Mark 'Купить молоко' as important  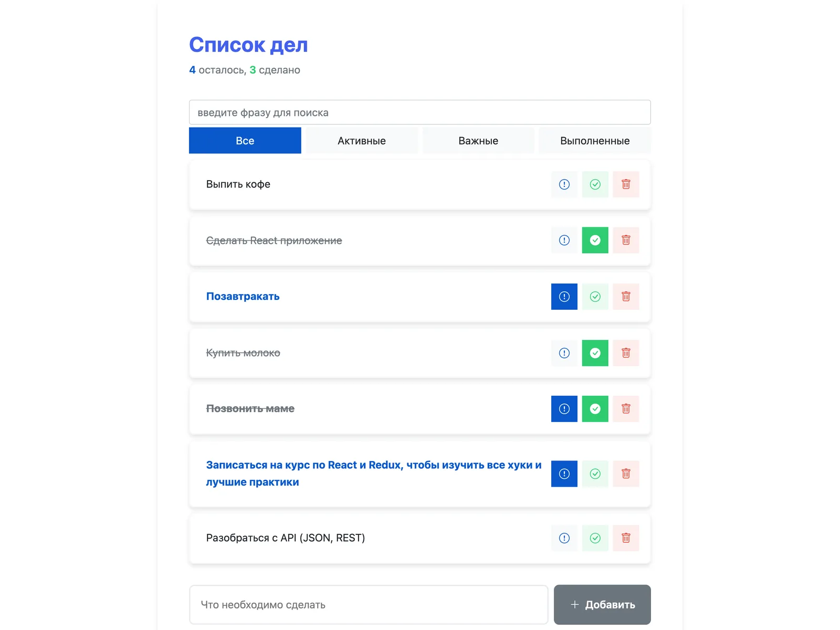point(564,353)
